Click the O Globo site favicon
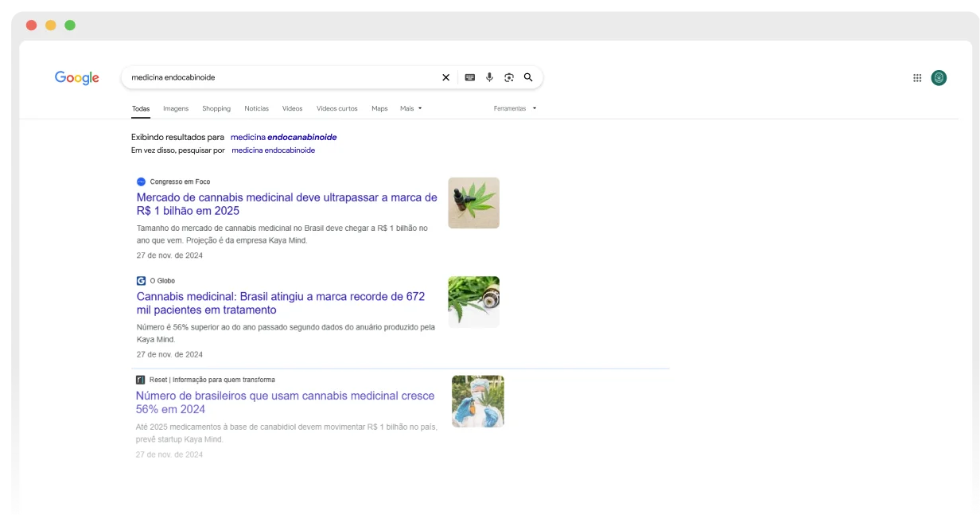The image size is (980, 515). (141, 281)
